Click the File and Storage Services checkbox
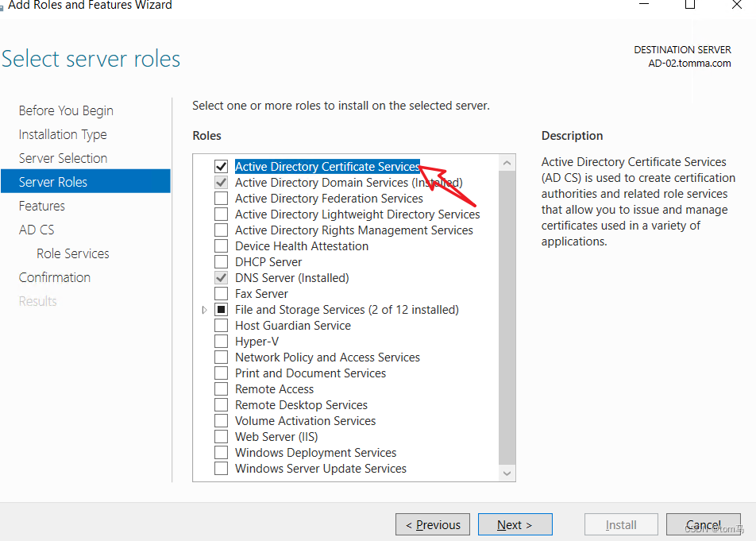 pos(222,310)
